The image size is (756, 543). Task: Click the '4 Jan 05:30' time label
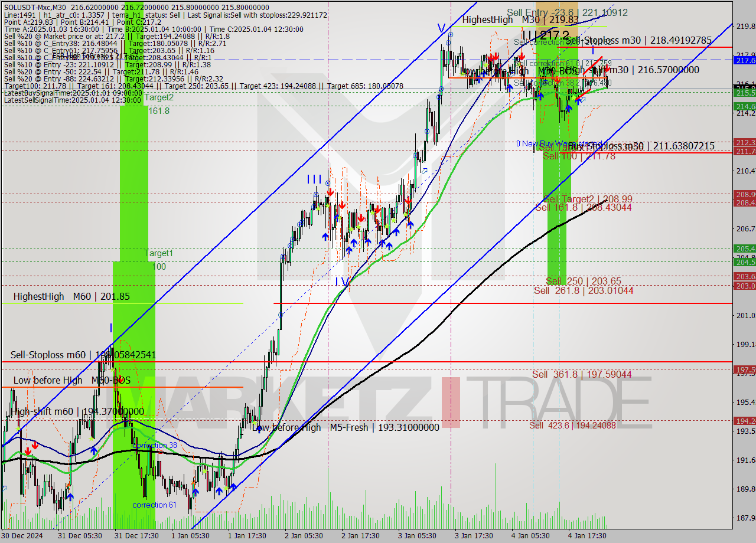click(x=530, y=536)
